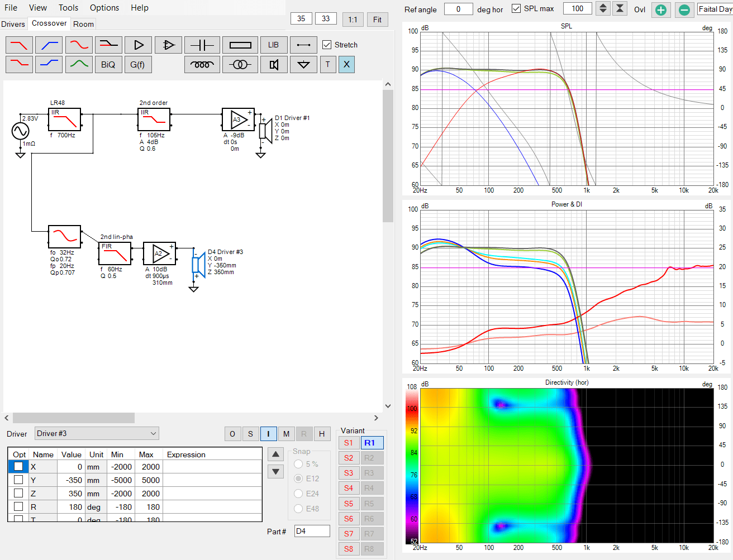Check the Opt box for Z row
Viewport: 733px width, 560px height.
click(x=18, y=493)
